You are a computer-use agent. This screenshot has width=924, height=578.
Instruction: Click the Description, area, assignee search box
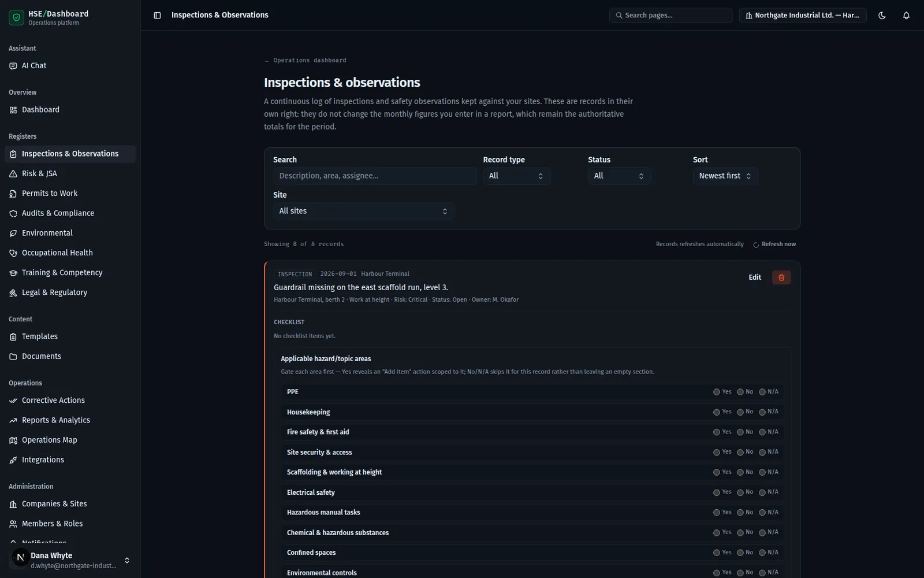point(375,176)
